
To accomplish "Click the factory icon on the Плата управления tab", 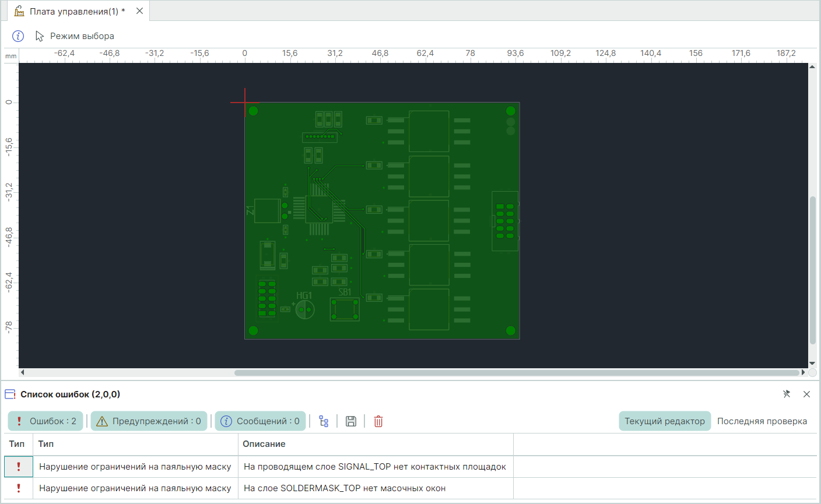I will [x=19, y=11].
